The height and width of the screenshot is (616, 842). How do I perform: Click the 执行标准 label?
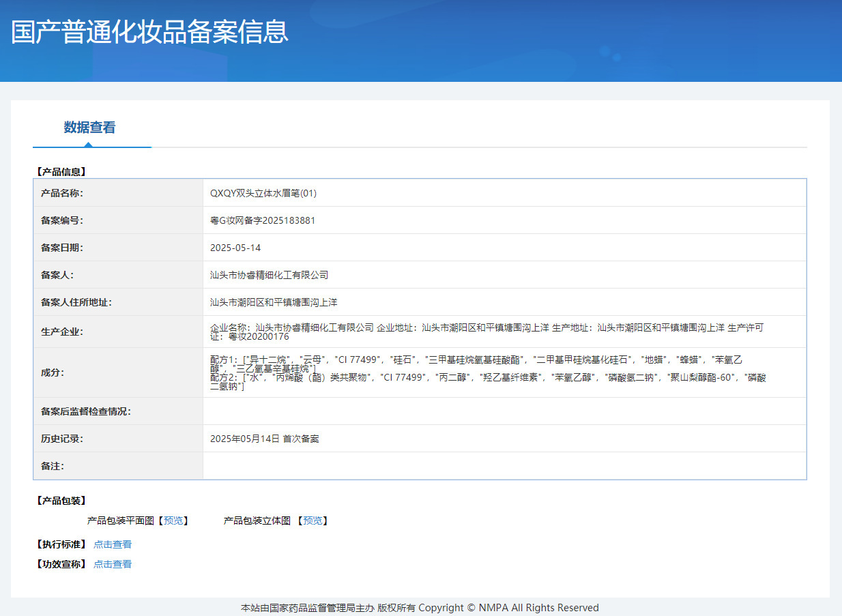click(x=61, y=544)
